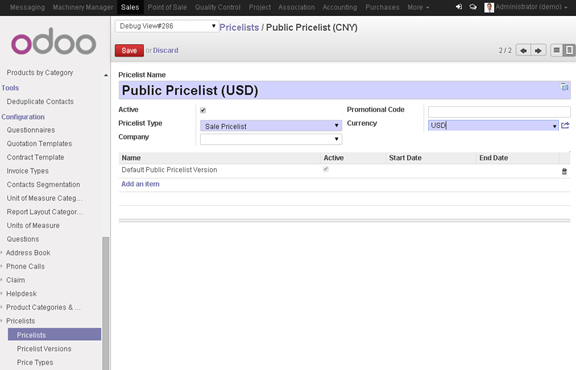The image size is (576, 370).
Task: Sort by the Name column header
Action: pos(220,158)
